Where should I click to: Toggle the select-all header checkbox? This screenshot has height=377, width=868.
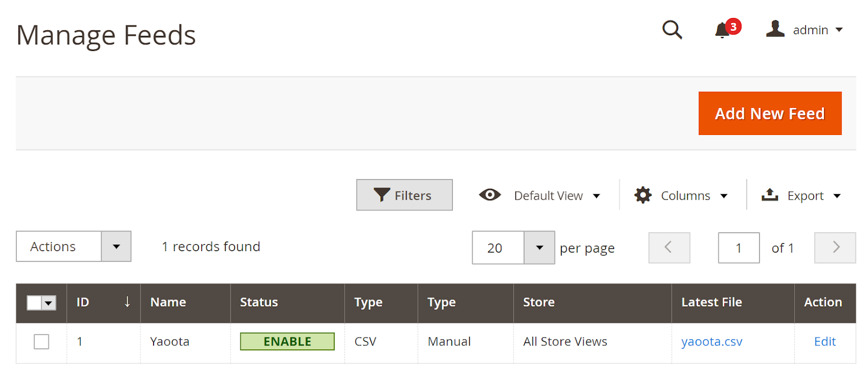(x=34, y=303)
